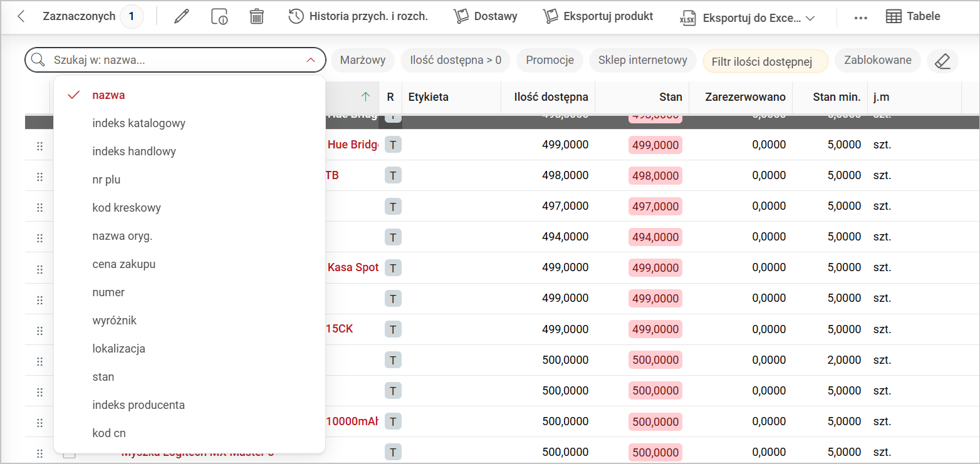Open the Tabele view
Viewport: 980px width, 464px height.
point(913,17)
